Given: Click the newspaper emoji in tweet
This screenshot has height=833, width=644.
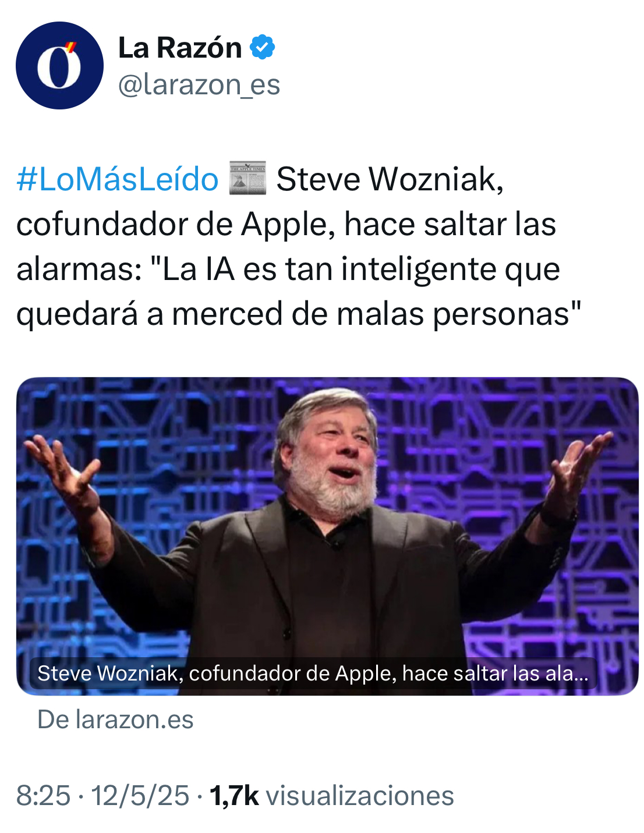Looking at the screenshot, I should point(247,178).
